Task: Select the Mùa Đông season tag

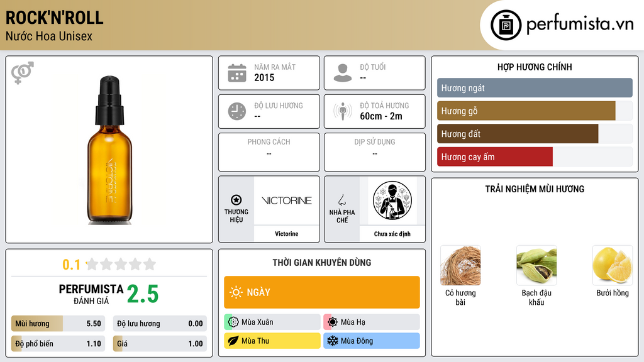Action: coord(372,341)
